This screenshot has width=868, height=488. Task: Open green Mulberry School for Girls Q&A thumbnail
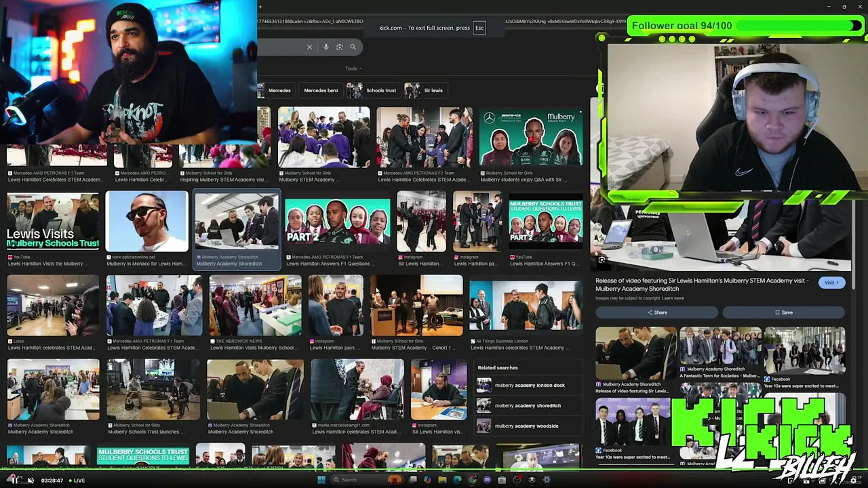tap(531, 138)
